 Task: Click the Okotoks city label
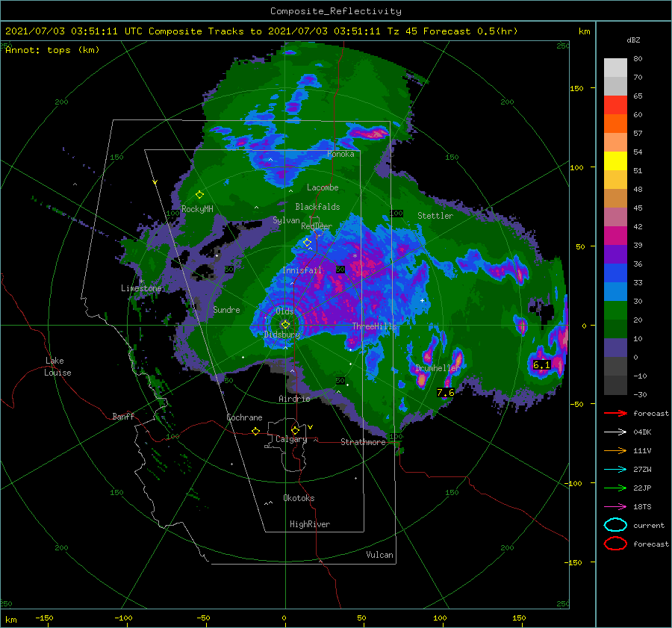(299, 498)
